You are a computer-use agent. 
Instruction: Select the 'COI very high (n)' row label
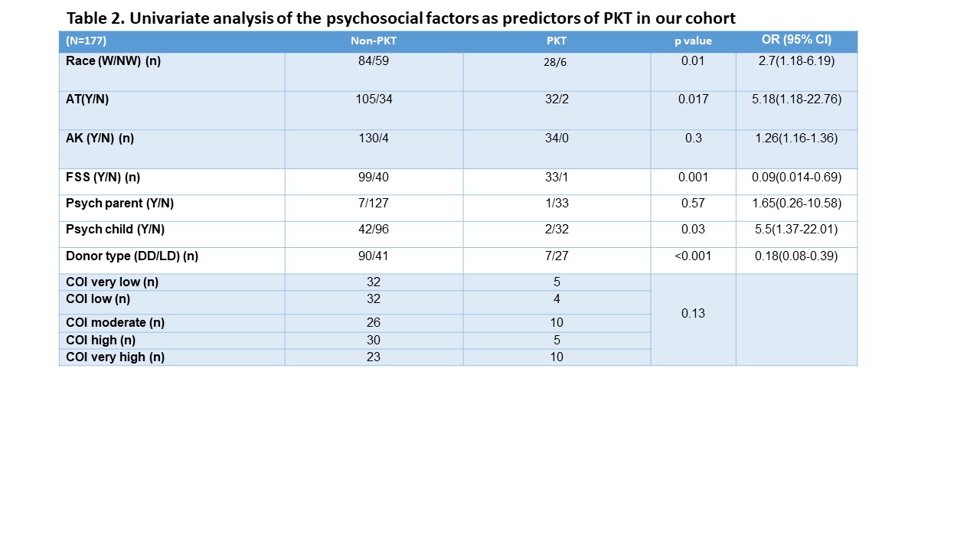tap(115, 357)
